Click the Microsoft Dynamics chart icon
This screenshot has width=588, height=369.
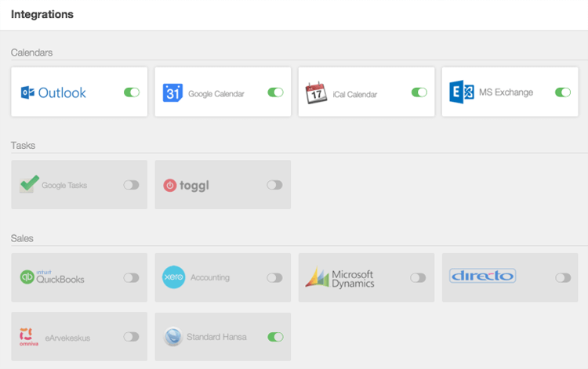318,277
